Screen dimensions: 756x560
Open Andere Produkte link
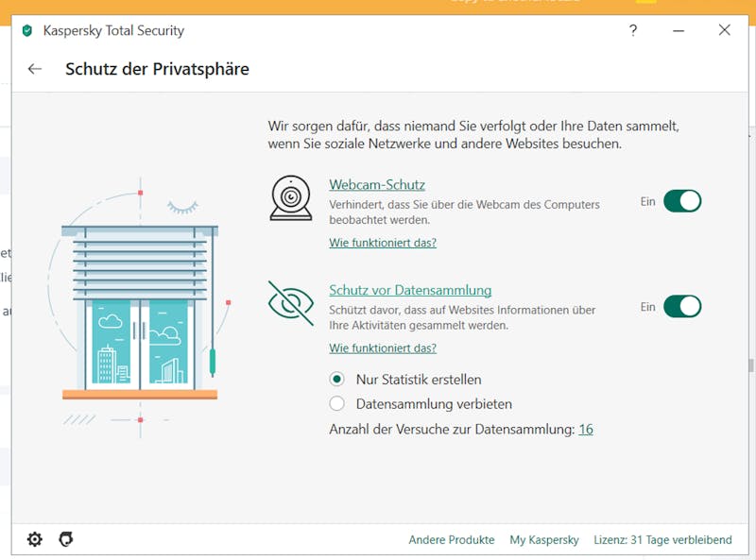tap(452, 540)
